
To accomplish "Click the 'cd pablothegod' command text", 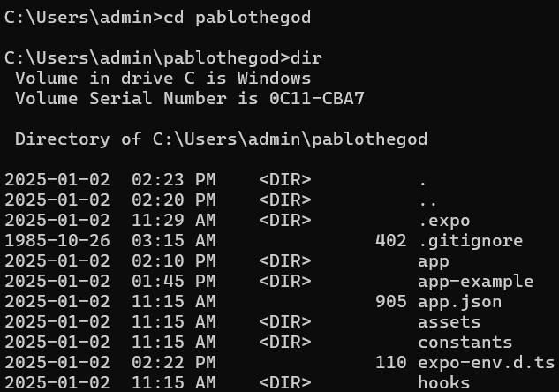I will (237, 18).
